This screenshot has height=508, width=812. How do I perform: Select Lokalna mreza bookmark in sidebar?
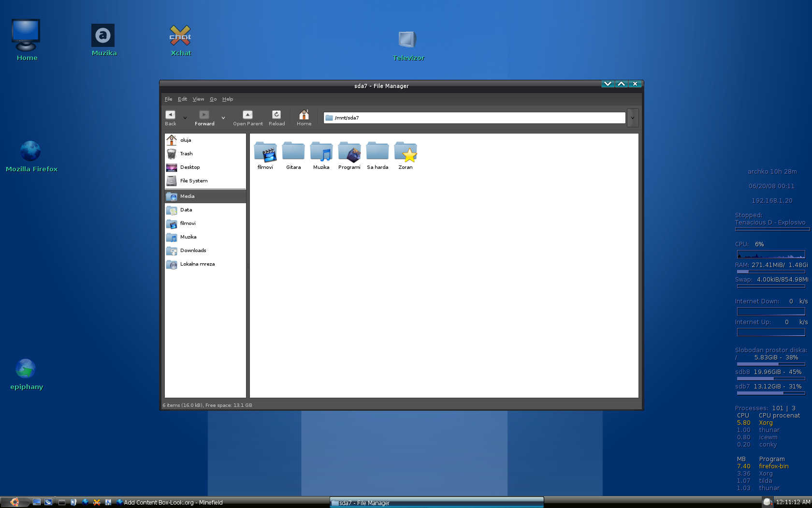[x=205, y=264]
